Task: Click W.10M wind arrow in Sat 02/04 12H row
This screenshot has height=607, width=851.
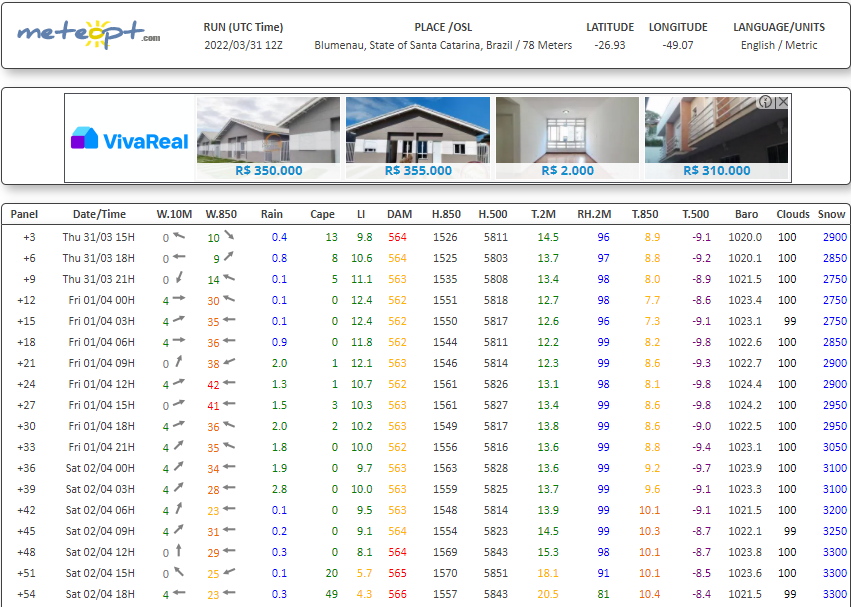Action: (x=179, y=550)
